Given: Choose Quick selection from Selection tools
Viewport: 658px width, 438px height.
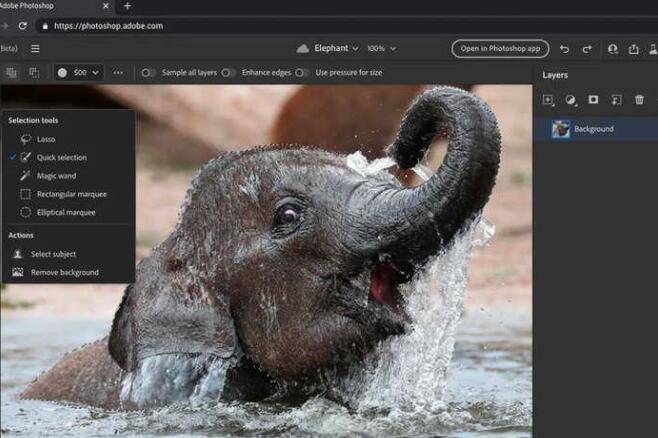Looking at the screenshot, I should pos(61,157).
